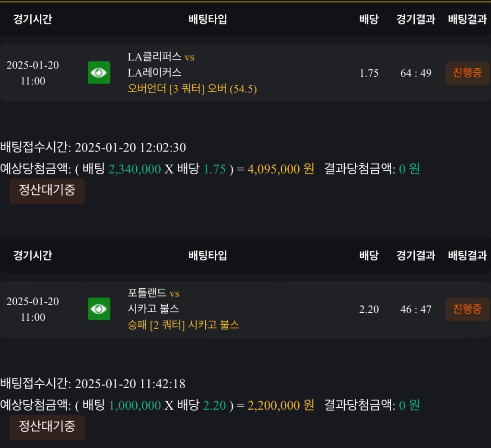This screenshot has width=491, height=448.
Task: Click the 4,095,000 원 expected payout amount
Action: pos(281,169)
